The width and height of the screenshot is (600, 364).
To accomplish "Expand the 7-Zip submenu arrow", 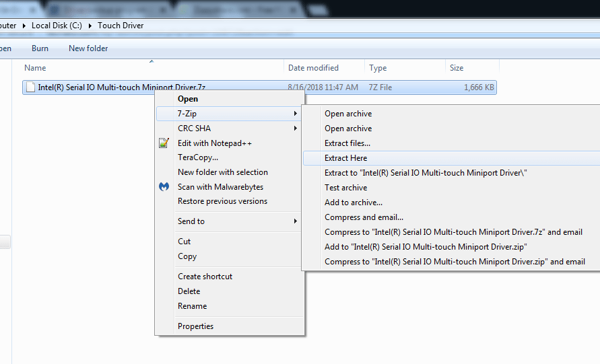I will click(295, 113).
